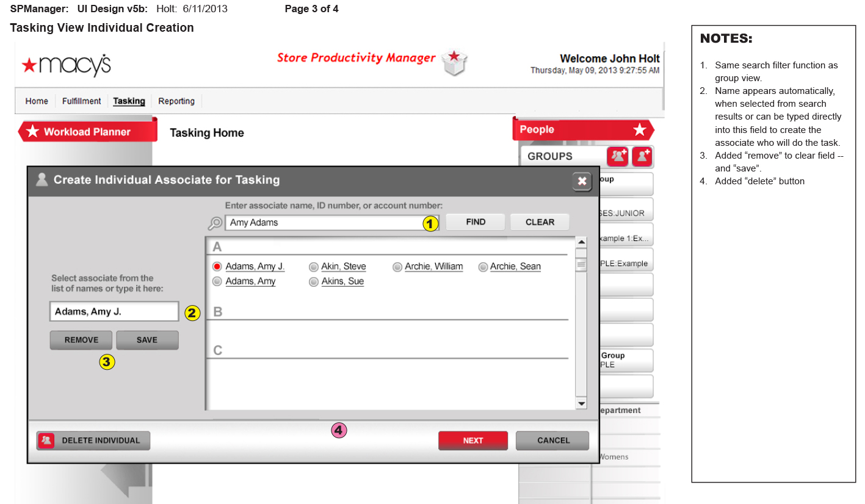
Task: Select the Adams, Amy J. radio button
Action: [217, 267]
